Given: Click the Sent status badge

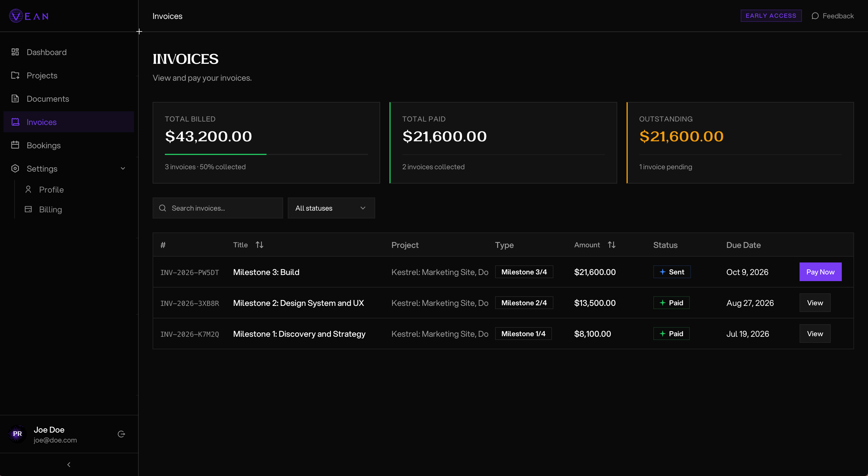Looking at the screenshot, I should click(672, 272).
